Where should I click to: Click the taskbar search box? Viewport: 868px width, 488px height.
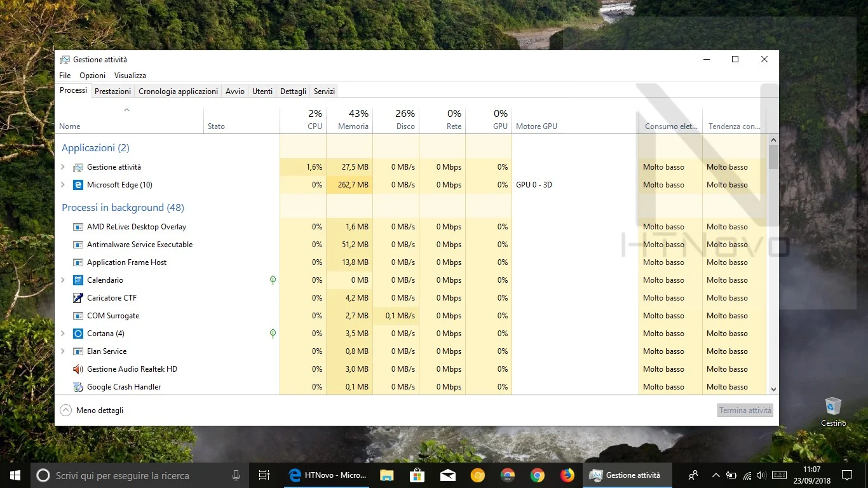(140, 475)
